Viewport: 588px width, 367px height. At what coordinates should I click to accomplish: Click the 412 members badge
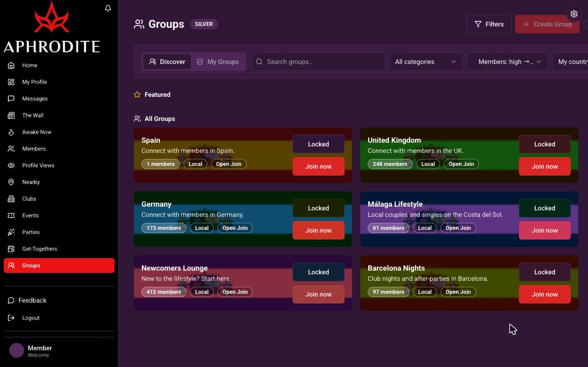pos(164,292)
